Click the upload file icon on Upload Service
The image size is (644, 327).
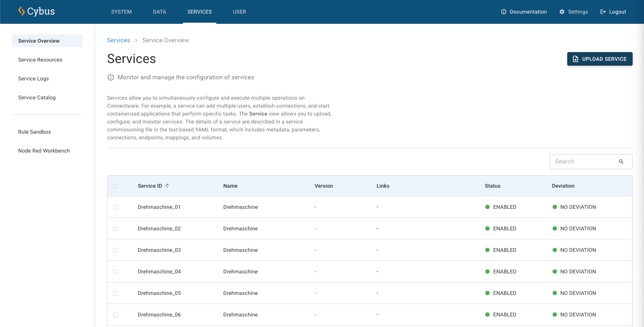click(x=576, y=59)
